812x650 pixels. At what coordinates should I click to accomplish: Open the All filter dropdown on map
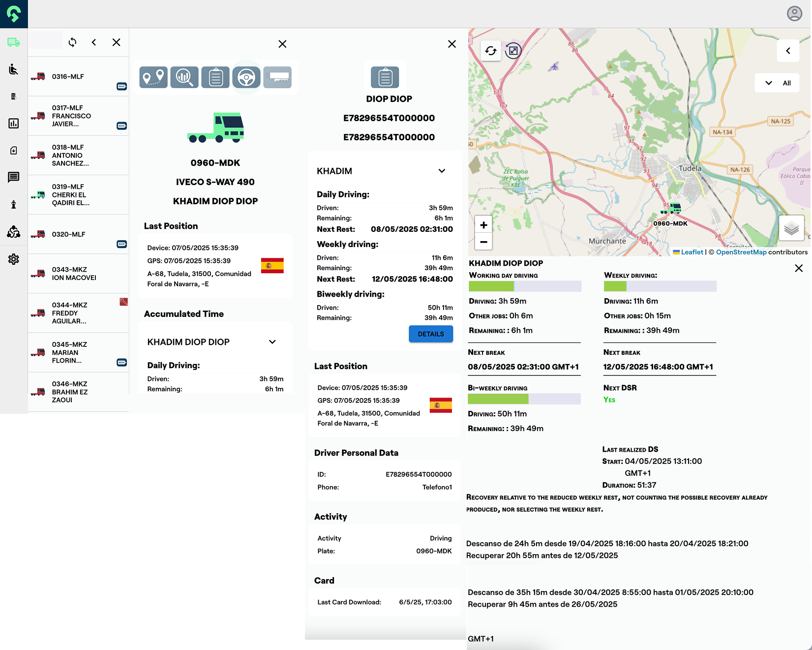pos(777,83)
